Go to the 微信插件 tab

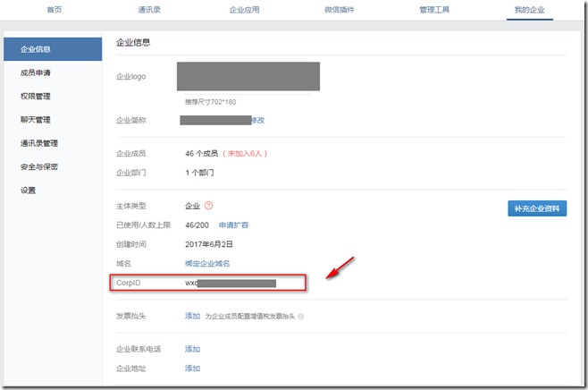click(339, 9)
